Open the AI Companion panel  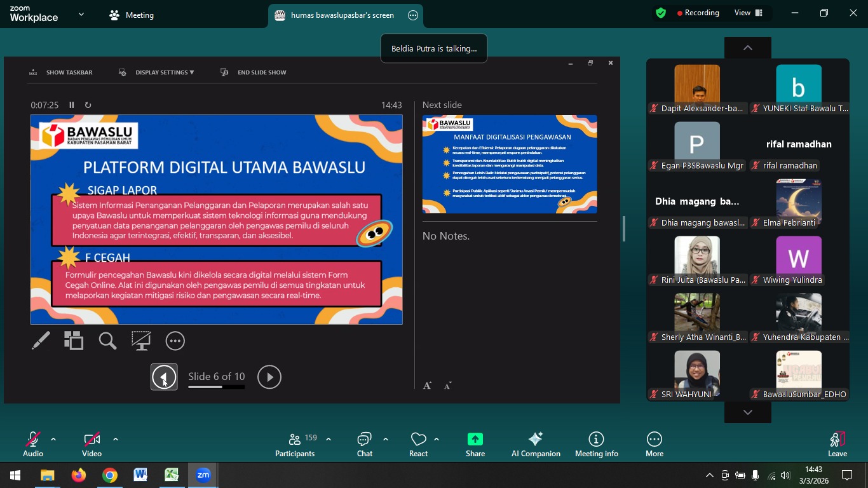536,444
